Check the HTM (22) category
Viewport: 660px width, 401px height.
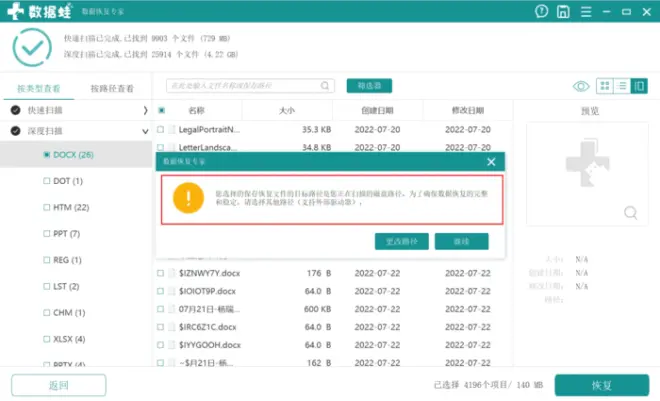(x=47, y=207)
